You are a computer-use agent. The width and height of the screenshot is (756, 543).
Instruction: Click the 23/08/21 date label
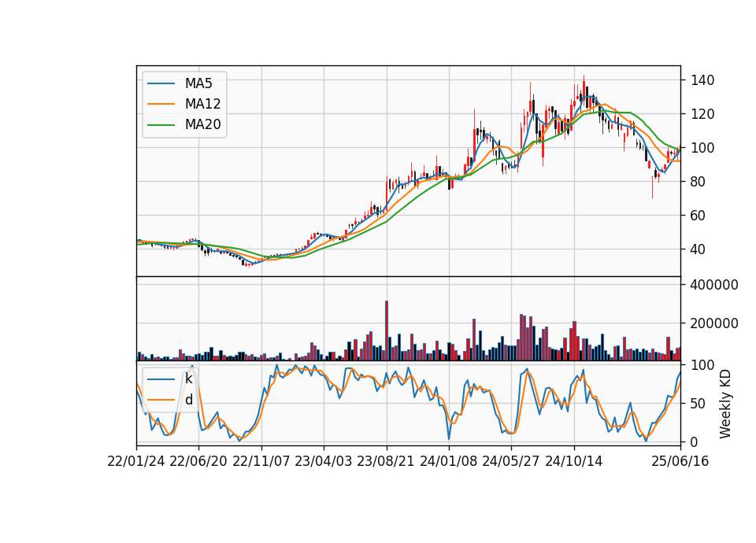tap(386, 461)
